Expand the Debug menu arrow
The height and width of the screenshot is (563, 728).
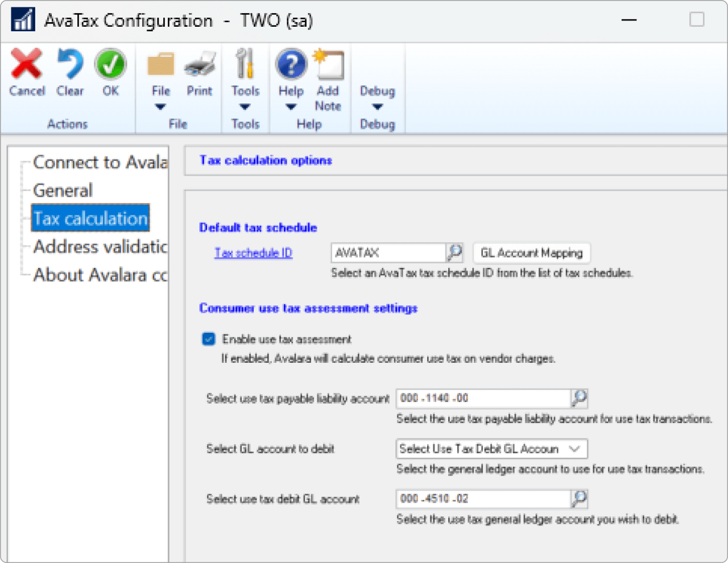click(x=378, y=106)
